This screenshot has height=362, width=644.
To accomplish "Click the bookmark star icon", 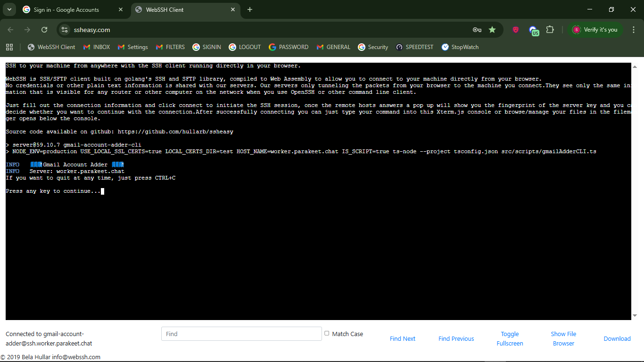I will 492,30.
